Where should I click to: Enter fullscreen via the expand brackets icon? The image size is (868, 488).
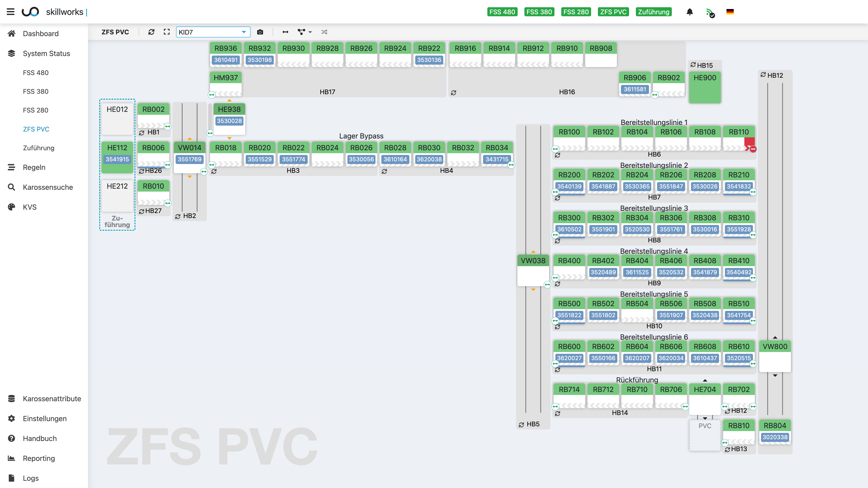click(166, 32)
